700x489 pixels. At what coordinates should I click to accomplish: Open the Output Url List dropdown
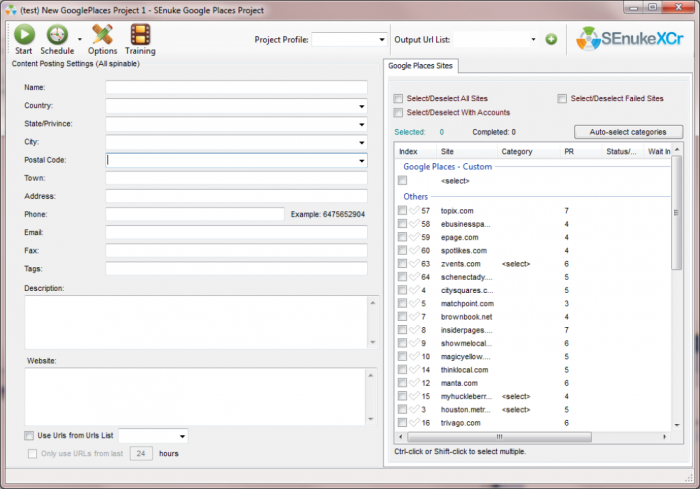[x=533, y=40]
